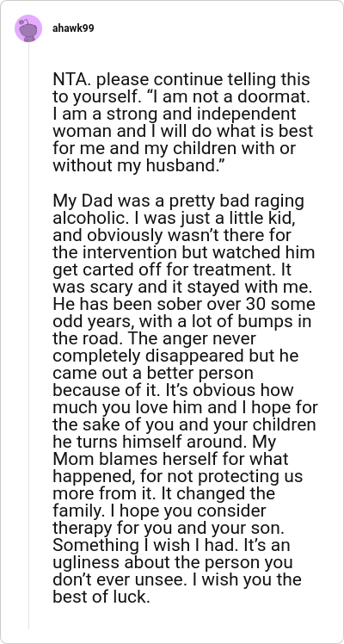Image resolution: width=344 pixels, height=644 pixels.
Task: Click the line "He has been sober over 30 some"
Action: tap(184, 304)
